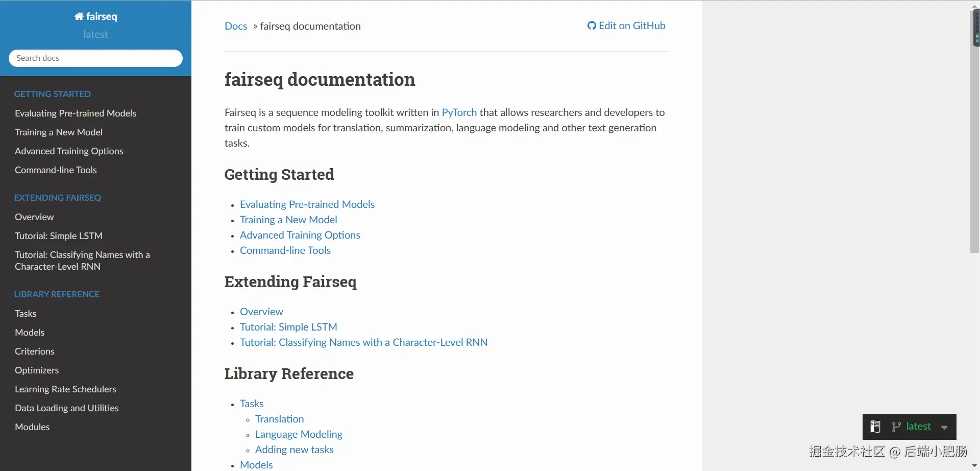Expand the latest version dropdown arrow
The height and width of the screenshot is (471, 980).
[x=944, y=428]
